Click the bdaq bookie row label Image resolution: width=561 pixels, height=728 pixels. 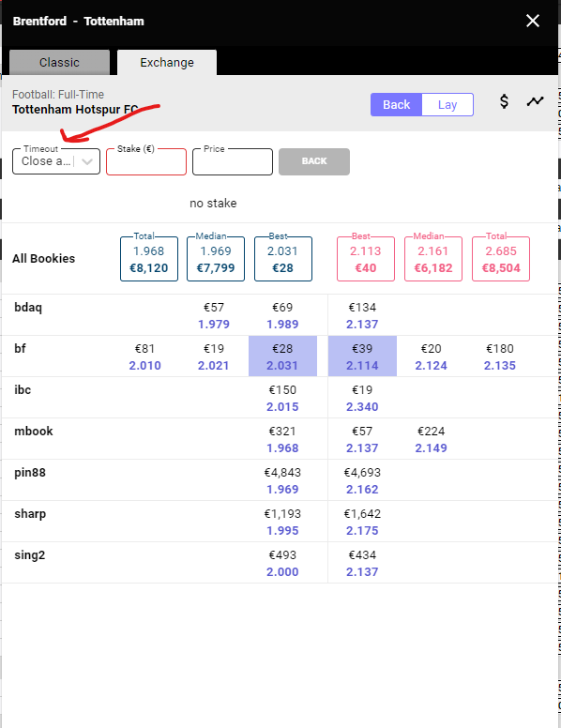point(28,308)
